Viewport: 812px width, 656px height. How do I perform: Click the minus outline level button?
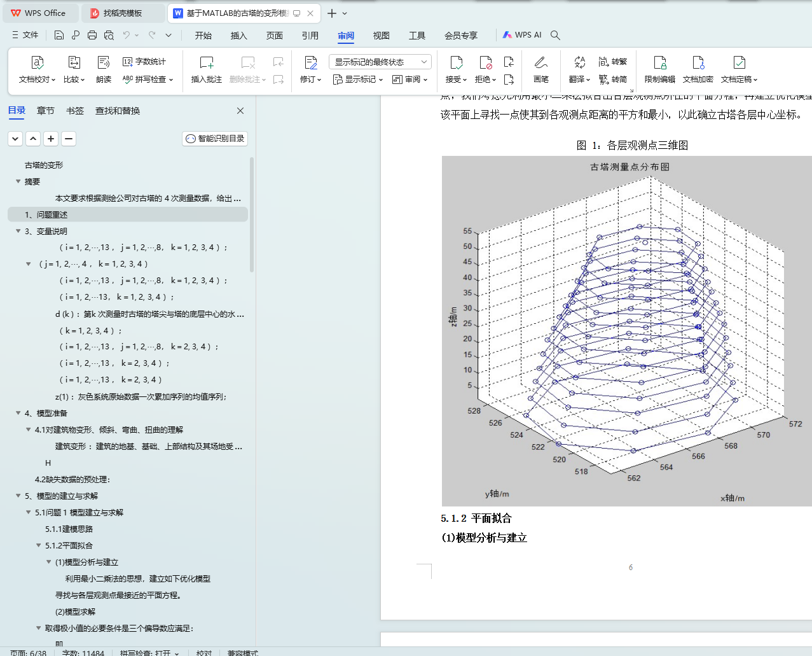pos(69,138)
